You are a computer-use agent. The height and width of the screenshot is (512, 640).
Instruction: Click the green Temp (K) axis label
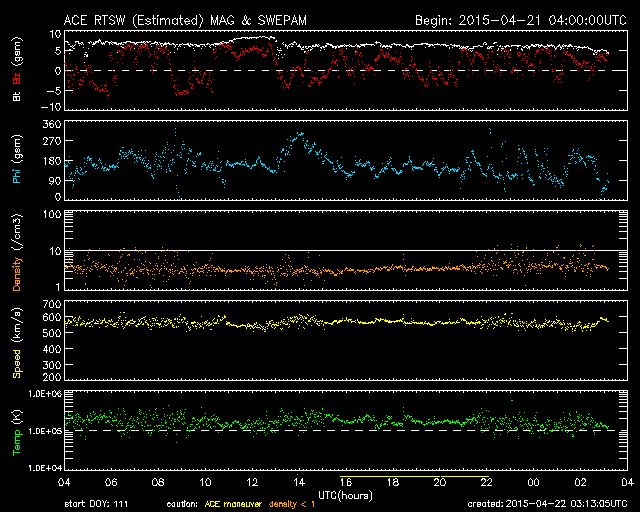click(16, 431)
